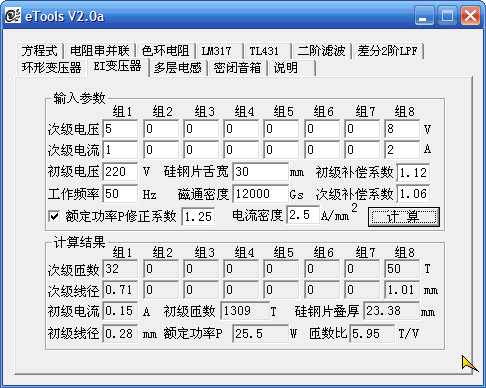Click 次级电压 input field for 组3
Viewport: 486px width, 388px height.
[x=201, y=129]
